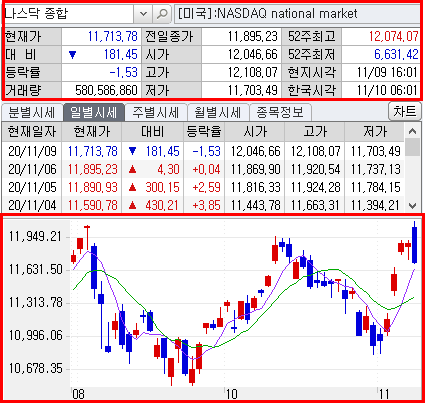
Task: Click the 10 month marker on chart axis
Action: 231,394
